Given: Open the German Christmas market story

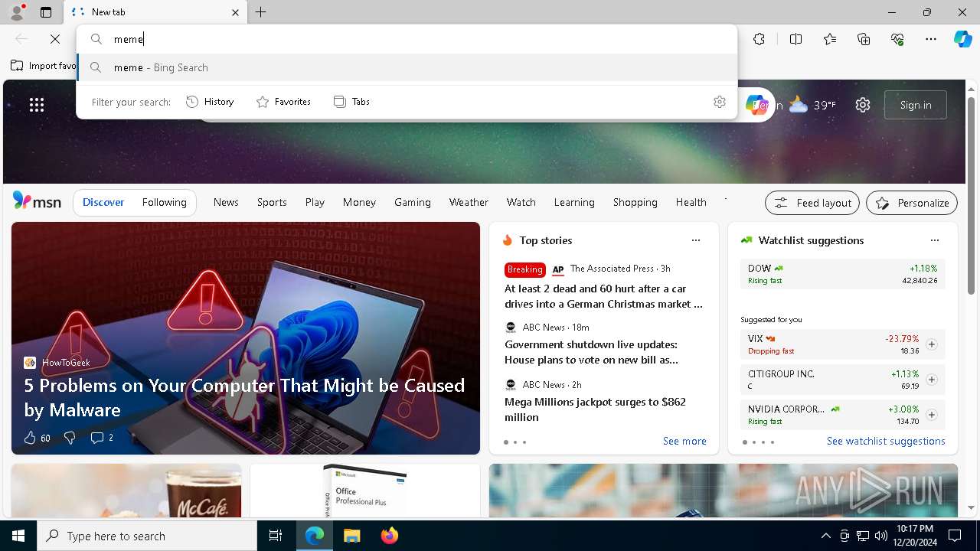Looking at the screenshot, I should pos(603,296).
